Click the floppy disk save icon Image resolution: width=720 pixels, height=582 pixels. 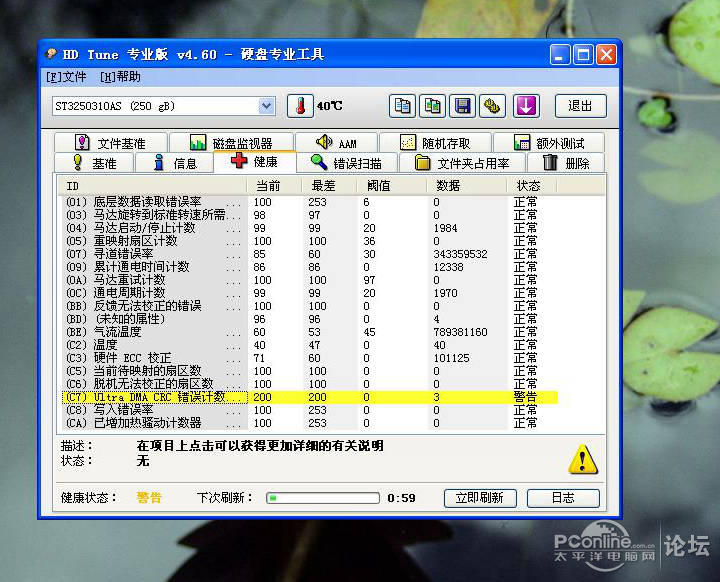coord(462,106)
